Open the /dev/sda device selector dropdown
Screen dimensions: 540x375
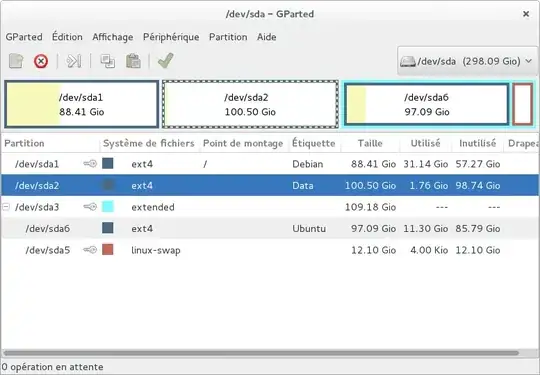[467, 61]
